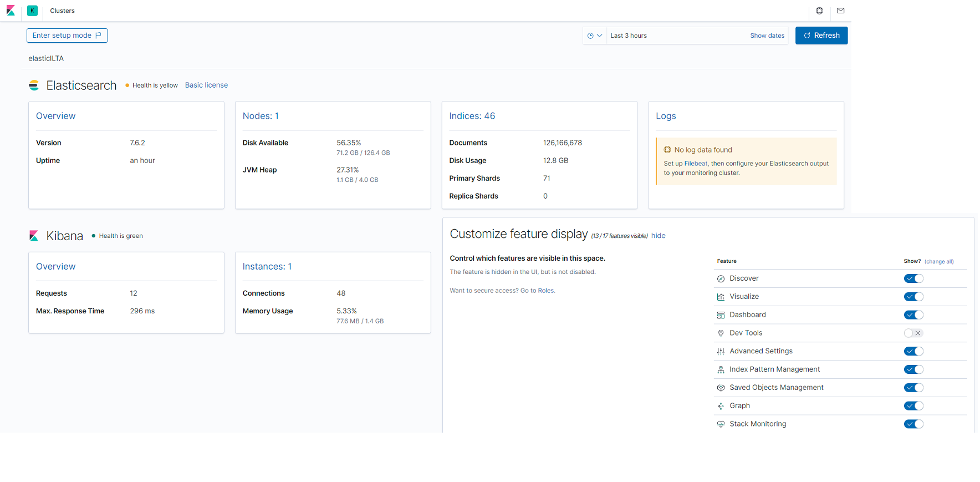Click the Stack Monitoring heartbeat icon
Screen dimensions: 980x482
pyautogui.click(x=721, y=424)
